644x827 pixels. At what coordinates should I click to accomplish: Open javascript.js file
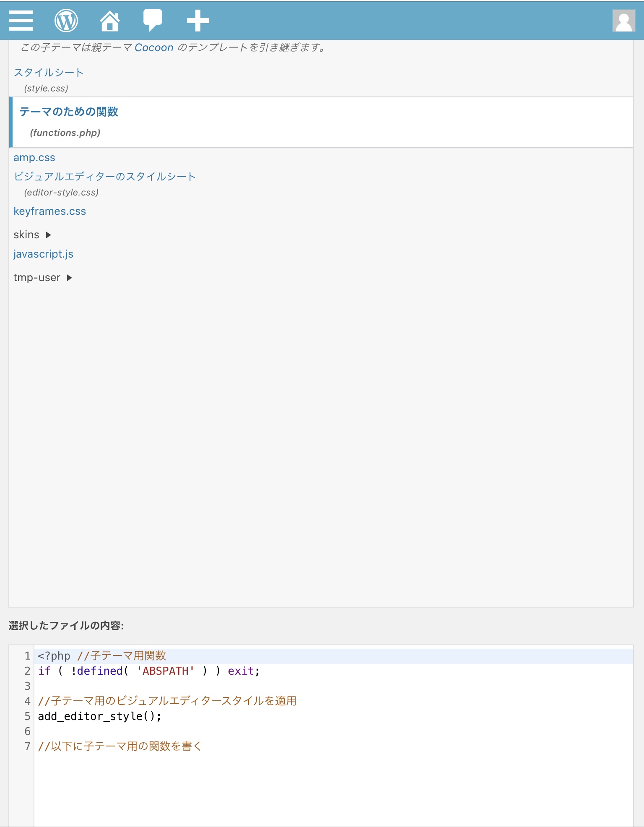click(43, 254)
